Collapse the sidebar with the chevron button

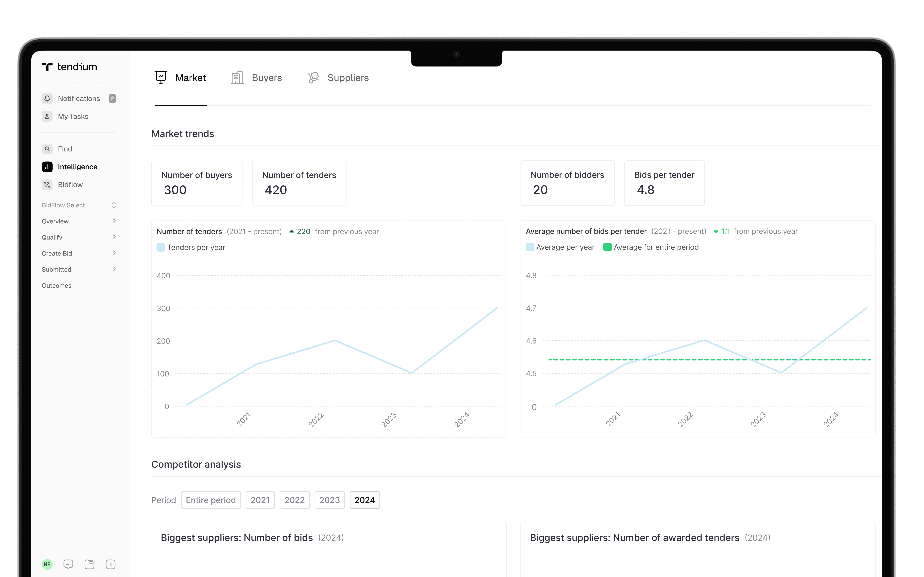(111, 564)
